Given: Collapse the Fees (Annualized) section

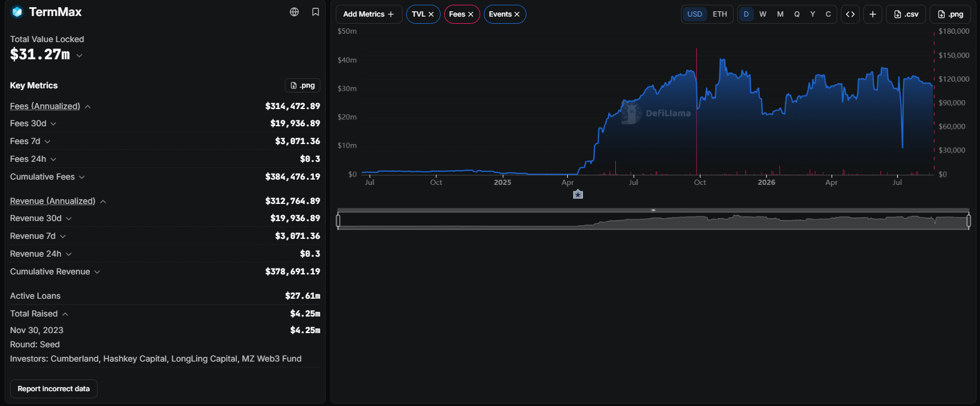Looking at the screenshot, I should pyautogui.click(x=88, y=107).
